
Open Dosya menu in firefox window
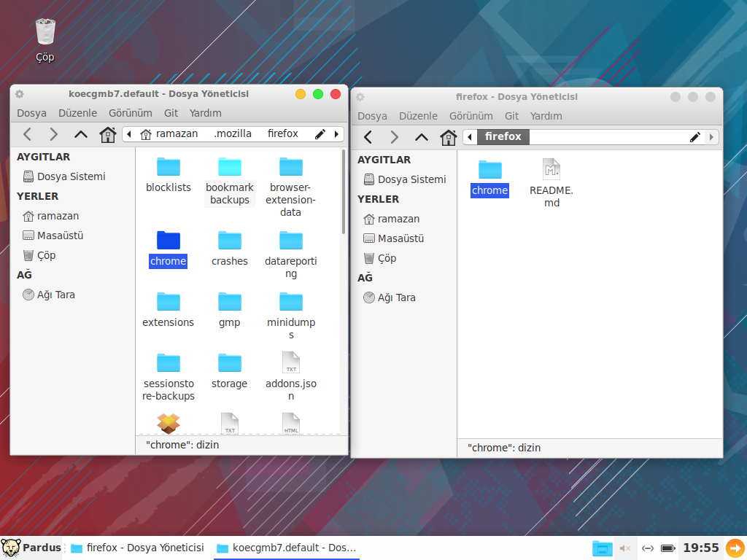pos(372,116)
